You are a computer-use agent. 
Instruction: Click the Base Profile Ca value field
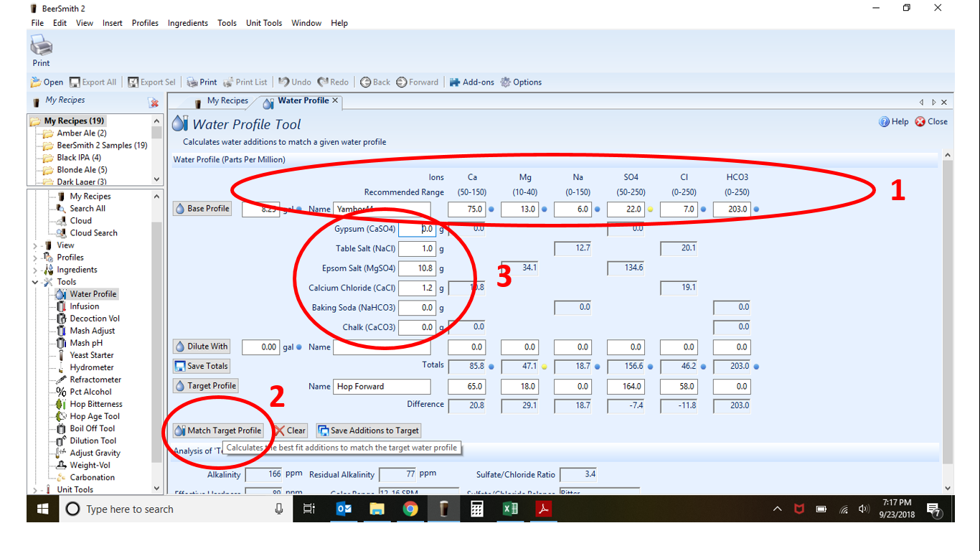466,209
